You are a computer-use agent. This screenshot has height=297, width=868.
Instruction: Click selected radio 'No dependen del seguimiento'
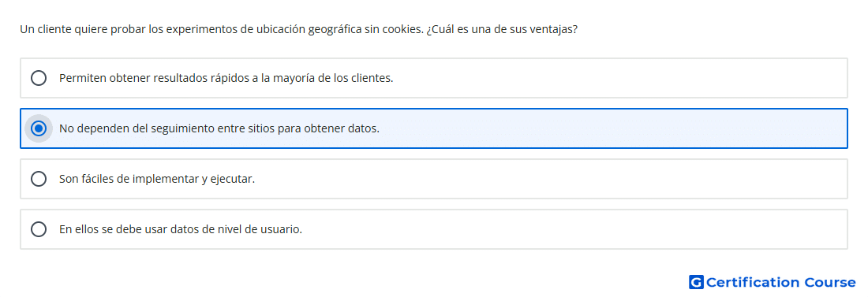[39, 129]
